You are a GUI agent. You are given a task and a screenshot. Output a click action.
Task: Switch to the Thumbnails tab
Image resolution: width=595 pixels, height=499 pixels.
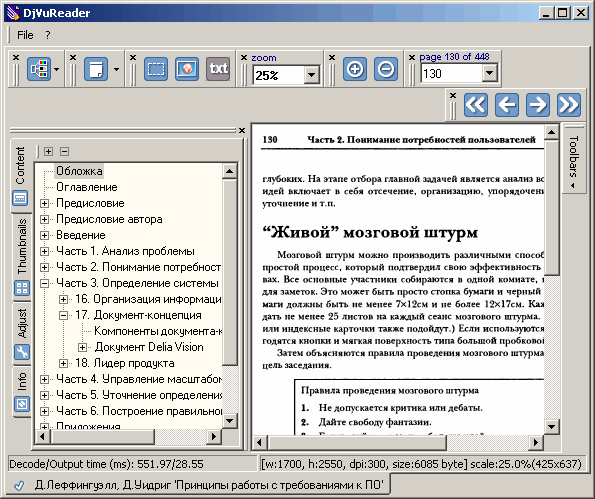tap(22, 257)
